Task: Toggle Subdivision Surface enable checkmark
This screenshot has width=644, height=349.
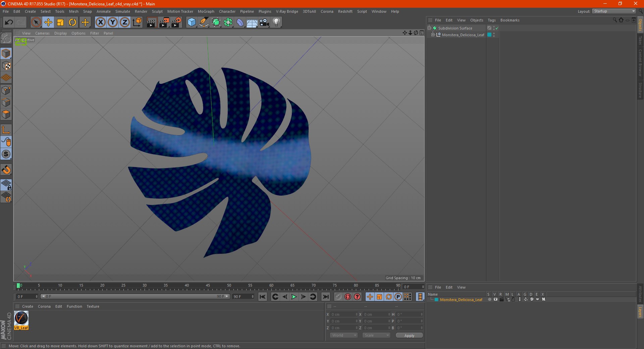Action: pos(497,28)
